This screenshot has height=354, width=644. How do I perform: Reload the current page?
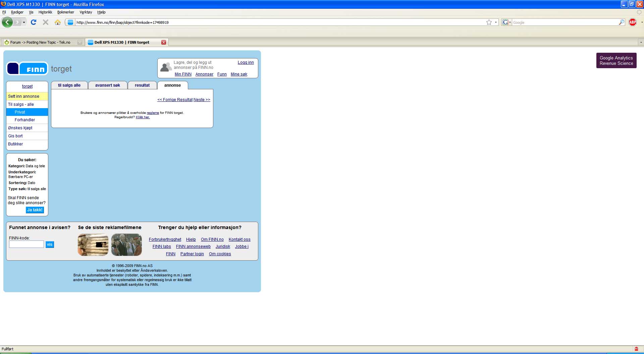(34, 22)
